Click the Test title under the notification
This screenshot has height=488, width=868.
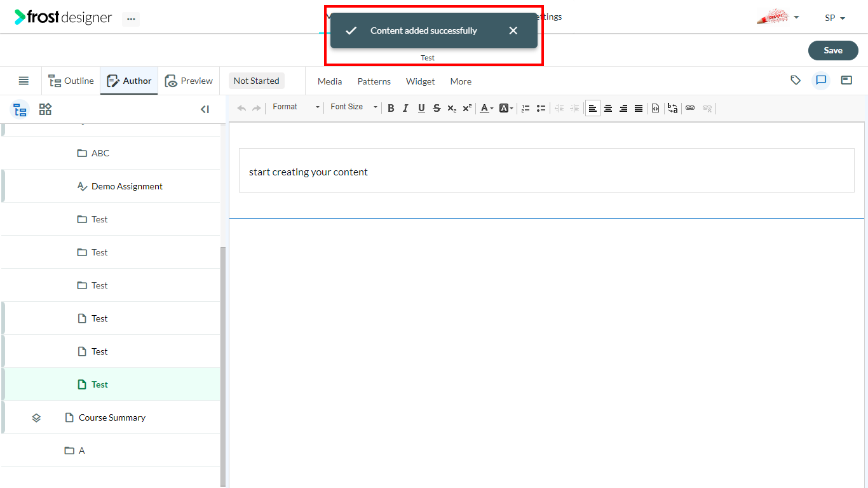point(428,58)
